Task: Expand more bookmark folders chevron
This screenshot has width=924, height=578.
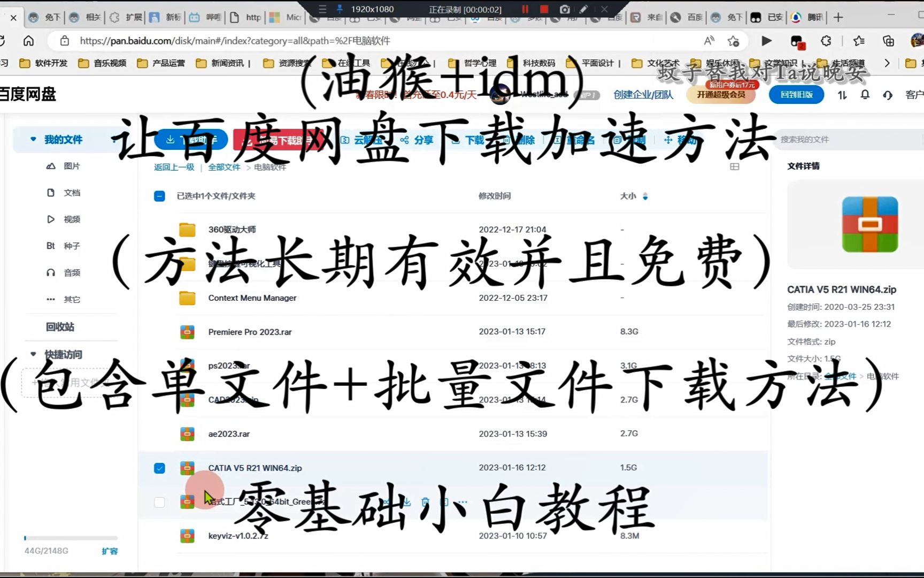Action: tap(887, 63)
